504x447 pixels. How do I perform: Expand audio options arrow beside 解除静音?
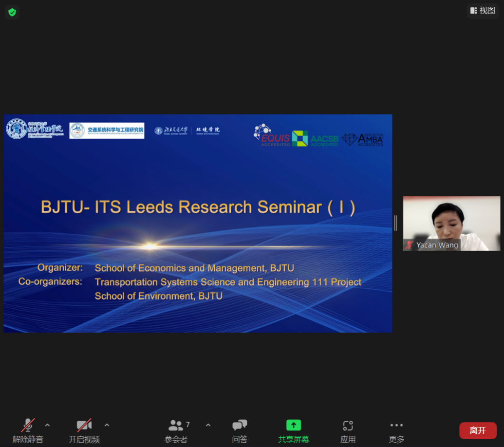pyautogui.click(x=48, y=425)
